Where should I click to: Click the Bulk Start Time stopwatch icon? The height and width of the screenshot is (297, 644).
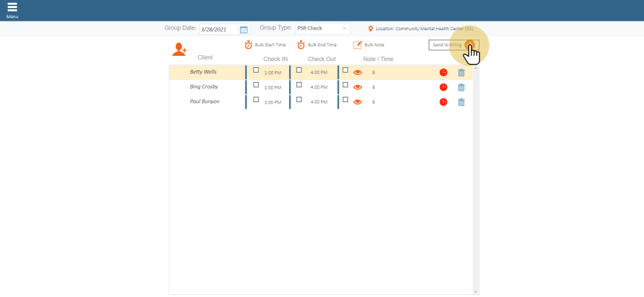[248, 45]
